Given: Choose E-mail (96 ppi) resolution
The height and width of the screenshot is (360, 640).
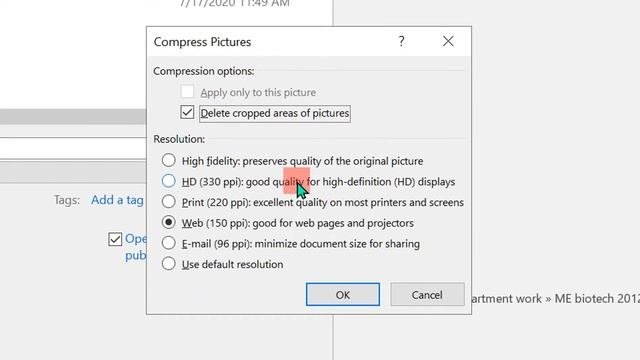Looking at the screenshot, I should [169, 243].
